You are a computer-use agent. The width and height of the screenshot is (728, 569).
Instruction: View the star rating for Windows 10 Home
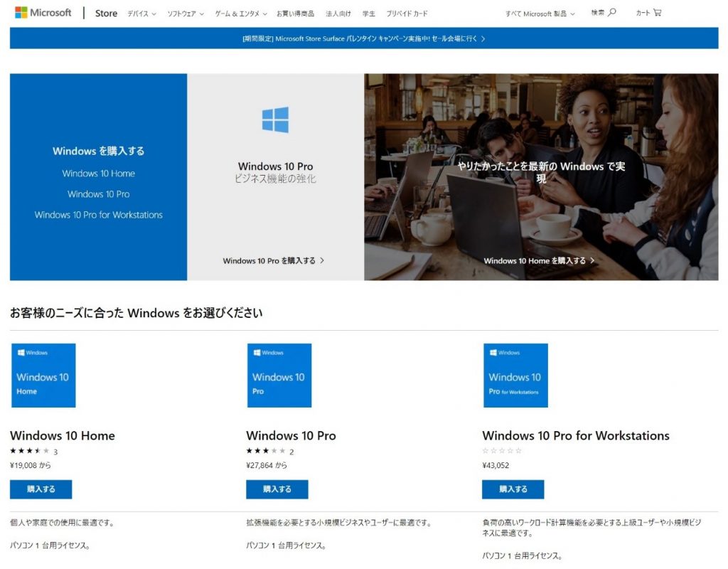[x=30, y=450]
